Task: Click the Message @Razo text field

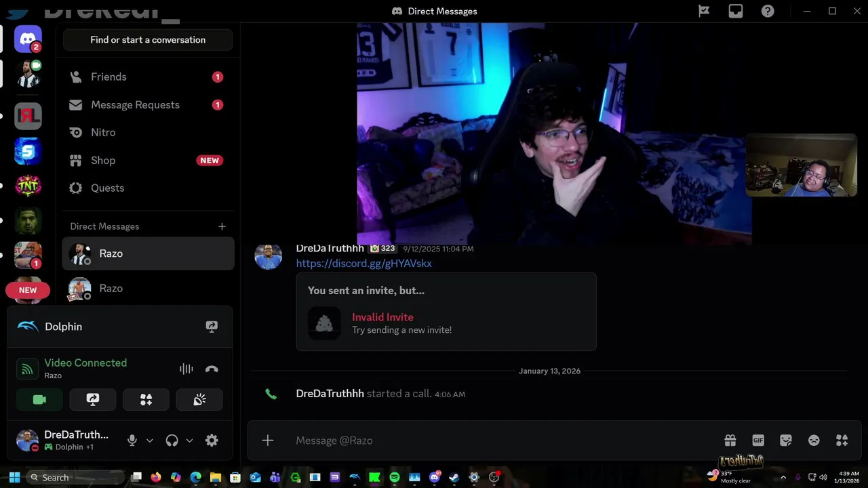Action: 502,441
